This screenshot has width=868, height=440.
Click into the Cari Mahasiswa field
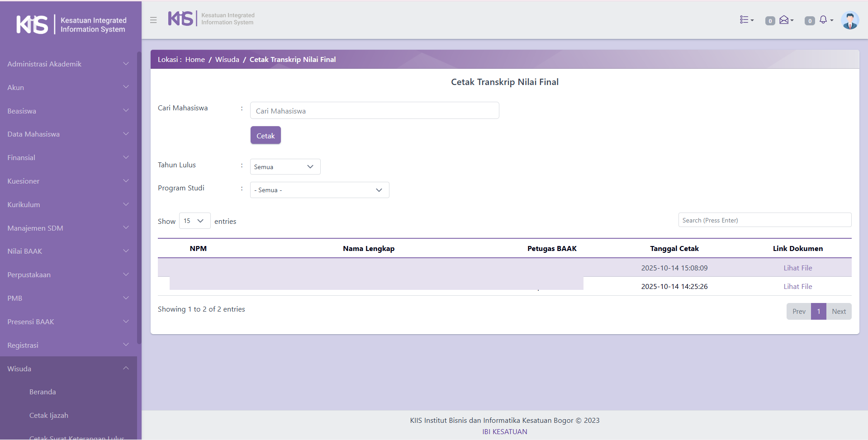[x=375, y=111]
